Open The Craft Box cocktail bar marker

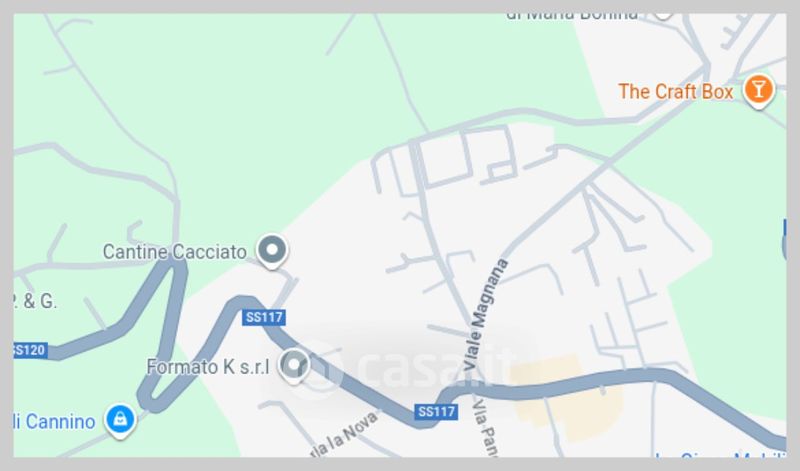click(759, 91)
